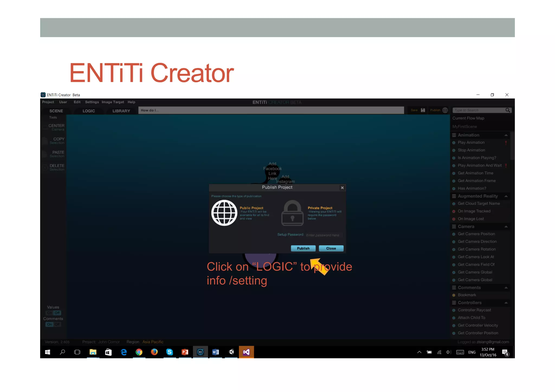Collapse the Comments category
Screen dimensions: 555x392
[x=506, y=288]
